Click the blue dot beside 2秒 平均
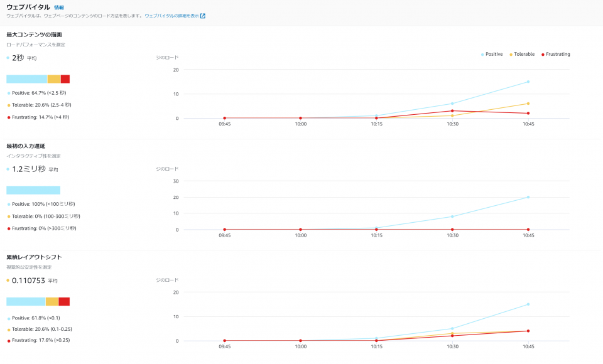The image size is (603, 364). 8,56
